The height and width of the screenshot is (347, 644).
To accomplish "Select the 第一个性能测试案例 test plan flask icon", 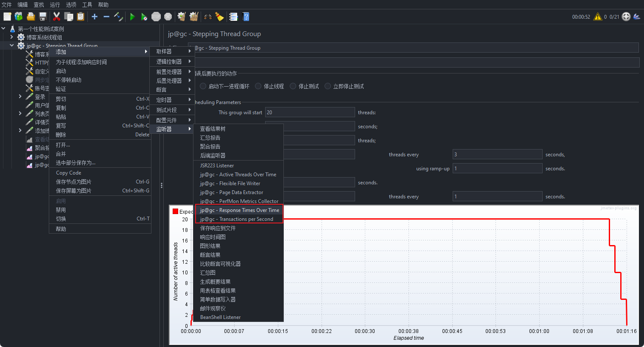I will (x=12, y=29).
